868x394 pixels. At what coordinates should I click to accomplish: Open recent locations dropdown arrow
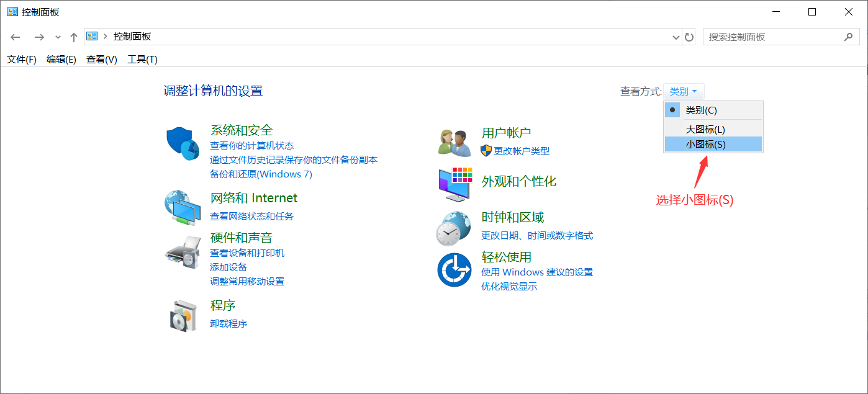(x=58, y=37)
